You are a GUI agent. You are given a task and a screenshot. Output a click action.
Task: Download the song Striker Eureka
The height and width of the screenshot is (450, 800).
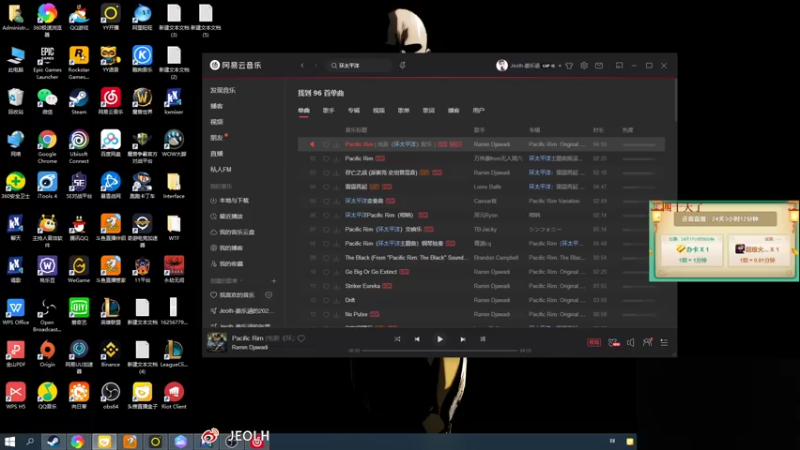click(336, 286)
